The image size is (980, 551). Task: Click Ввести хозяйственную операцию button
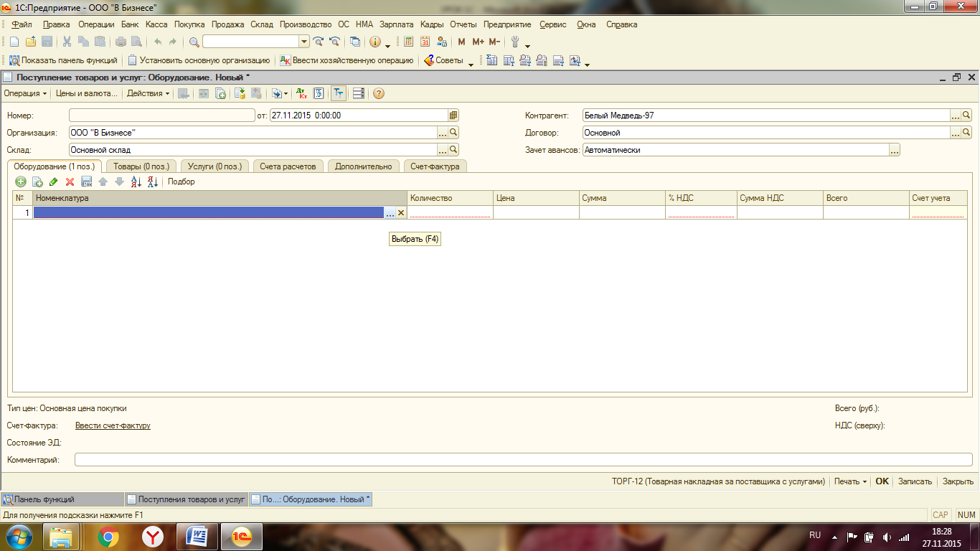click(x=347, y=61)
